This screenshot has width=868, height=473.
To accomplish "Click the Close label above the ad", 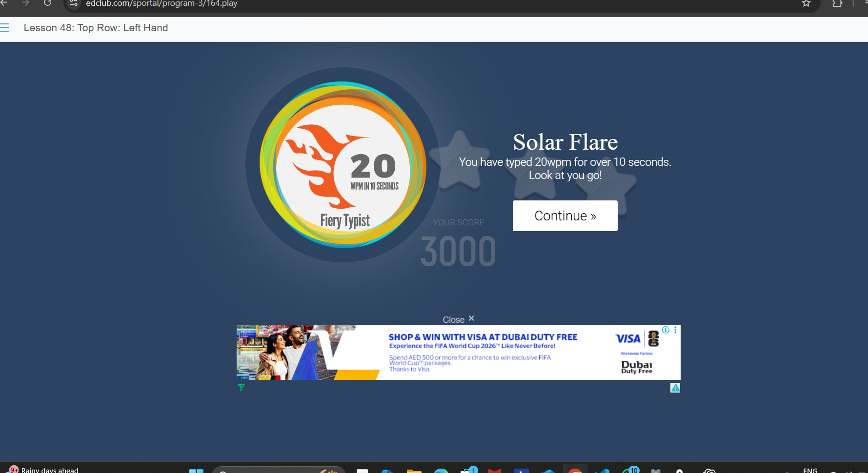I will [453, 320].
